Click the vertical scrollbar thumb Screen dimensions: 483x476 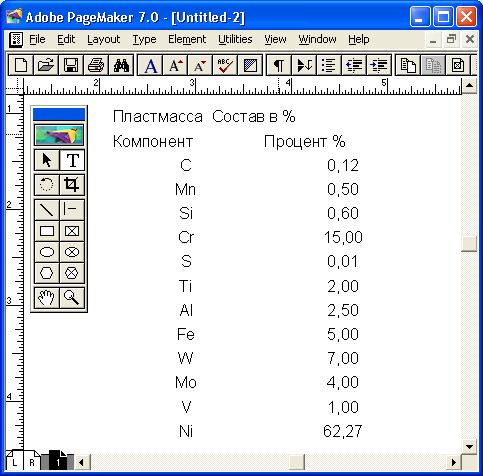click(x=469, y=244)
